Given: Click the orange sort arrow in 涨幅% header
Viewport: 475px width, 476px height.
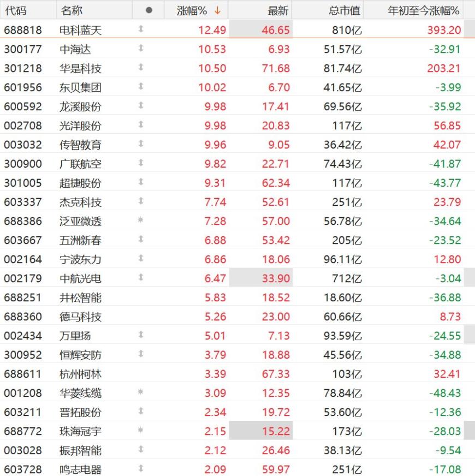Looking at the screenshot, I should coord(217,10).
